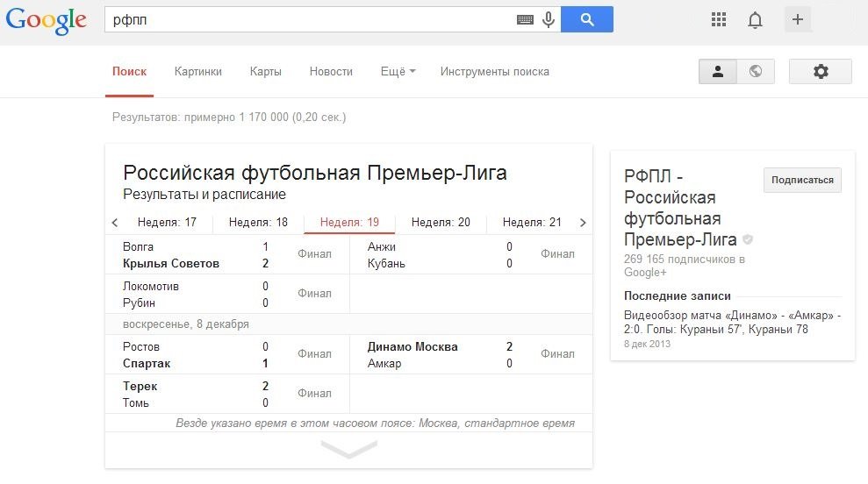Click the Подписаться button
This screenshot has height=484, width=868.
[x=802, y=180]
